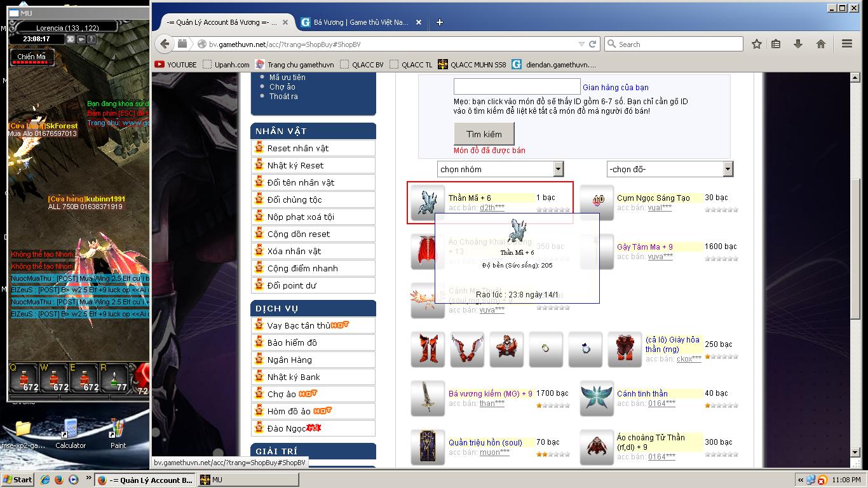Click the Áo choàng Tử Thần icon
Image resolution: width=868 pixels, height=488 pixels.
[x=597, y=447]
